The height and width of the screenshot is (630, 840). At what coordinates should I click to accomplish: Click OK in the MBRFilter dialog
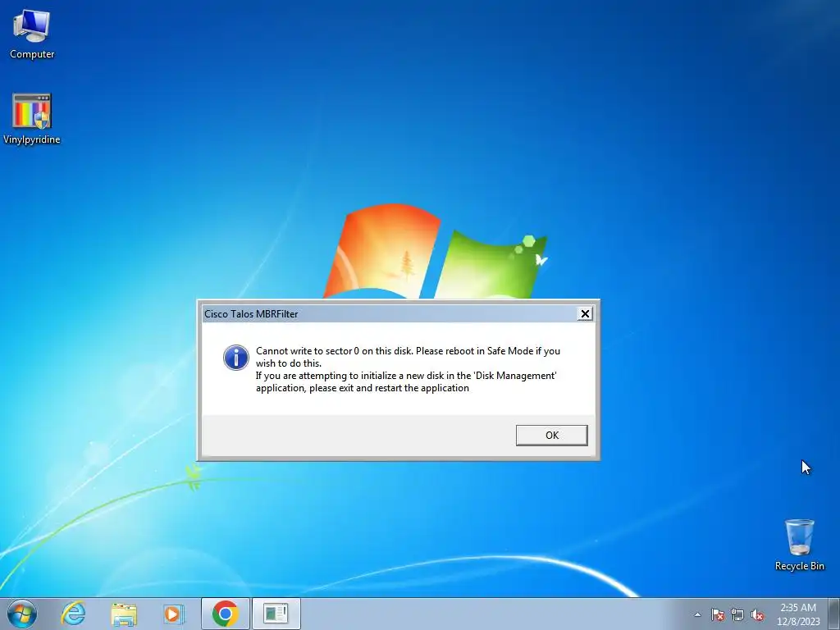click(x=552, y=435)
